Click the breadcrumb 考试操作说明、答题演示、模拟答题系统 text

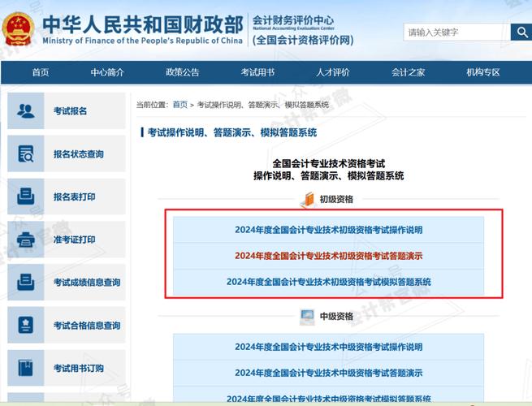point(263,105)
